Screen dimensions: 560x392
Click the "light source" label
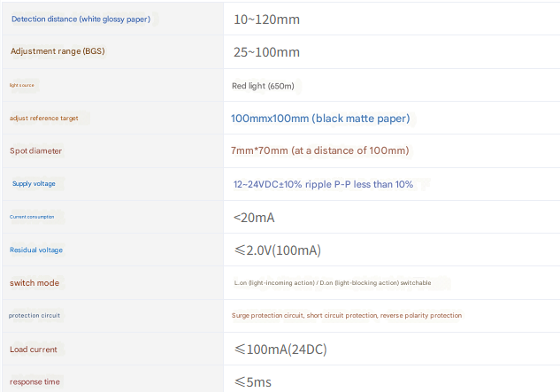(22, 85)
